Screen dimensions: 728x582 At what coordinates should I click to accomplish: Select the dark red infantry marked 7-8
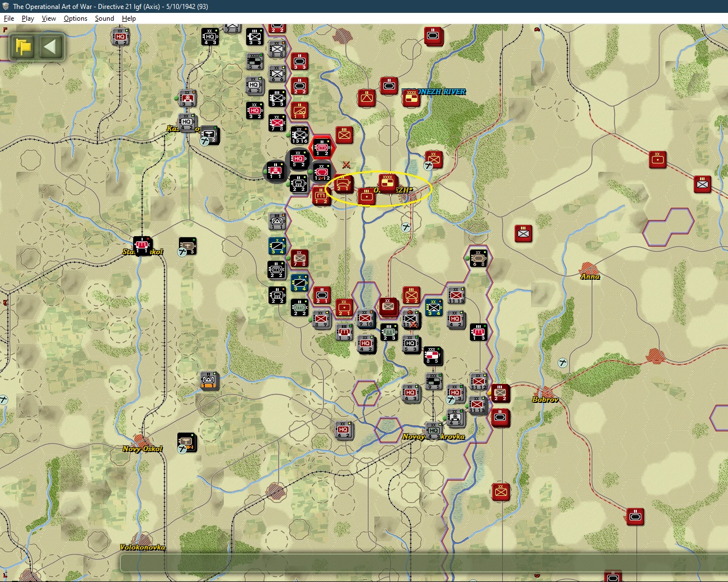299,258
